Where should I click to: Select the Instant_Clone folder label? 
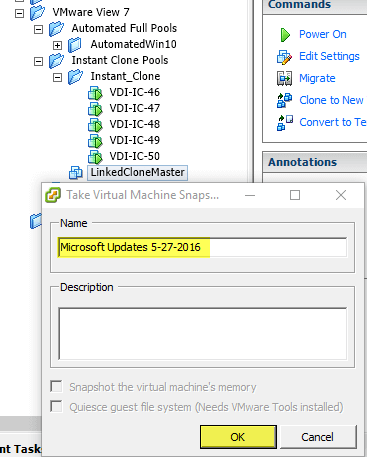tap(125, 77)
